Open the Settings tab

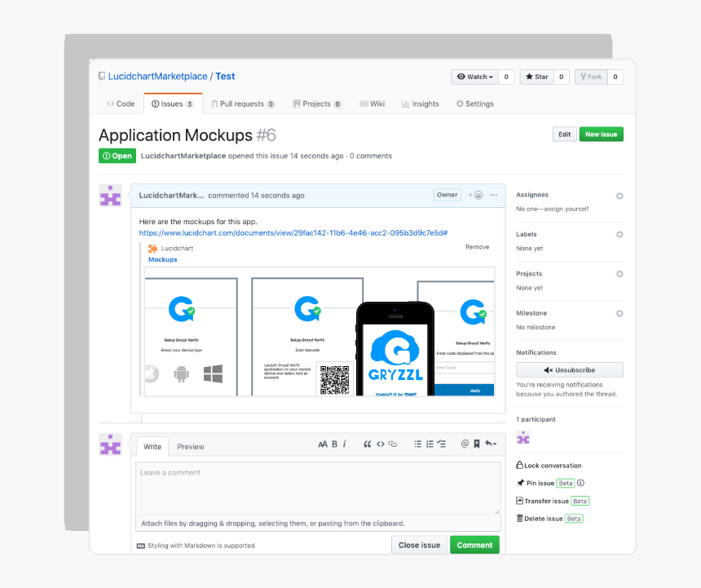tap(474, 104)
